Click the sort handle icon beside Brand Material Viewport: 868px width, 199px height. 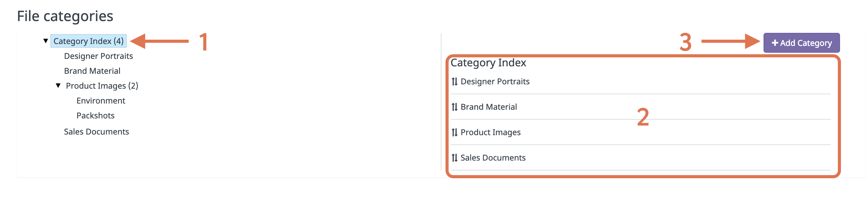[454, 107]
